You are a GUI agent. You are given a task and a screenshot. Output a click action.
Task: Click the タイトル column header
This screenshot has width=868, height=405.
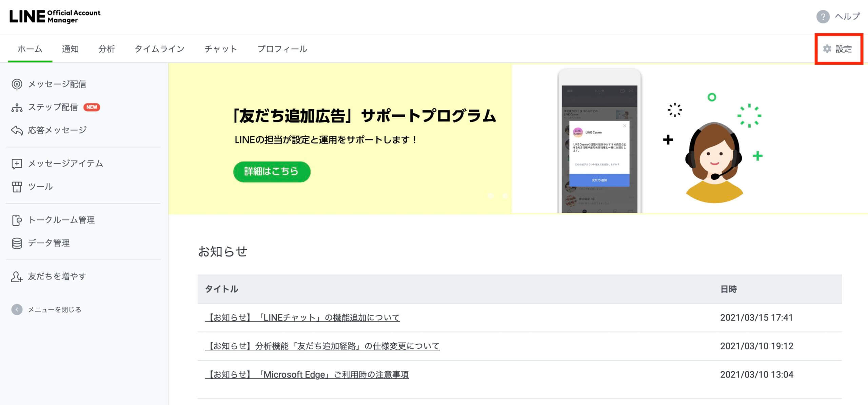(222, 289)
